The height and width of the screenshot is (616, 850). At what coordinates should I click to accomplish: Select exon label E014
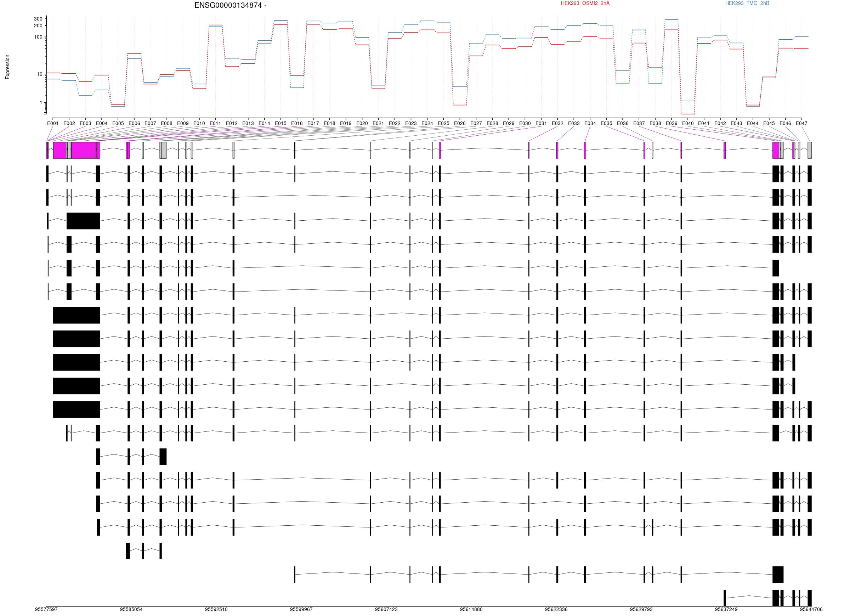coord(264,123)
